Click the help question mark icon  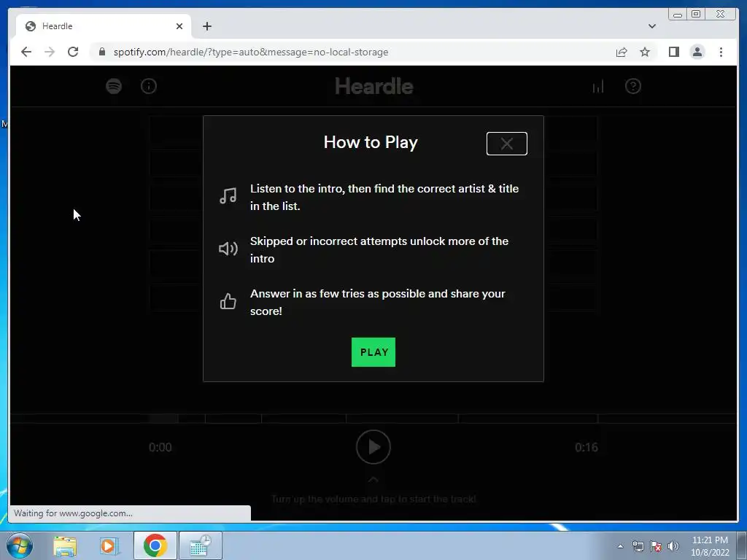[x=632, y=86]
